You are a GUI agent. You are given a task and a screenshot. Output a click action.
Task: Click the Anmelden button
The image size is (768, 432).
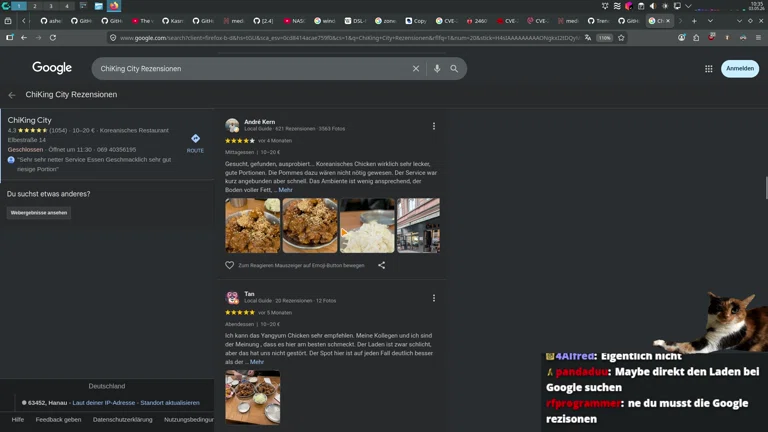[x=740, y=69]
